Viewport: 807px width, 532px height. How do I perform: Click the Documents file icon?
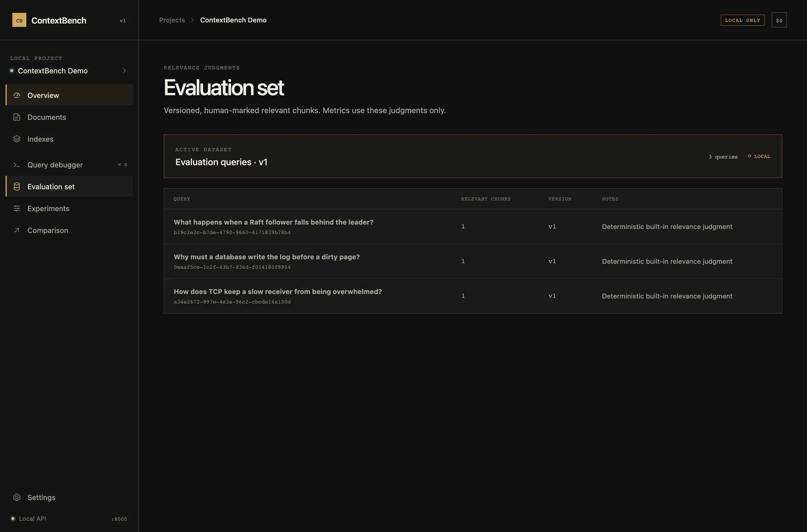click(17, 117)
